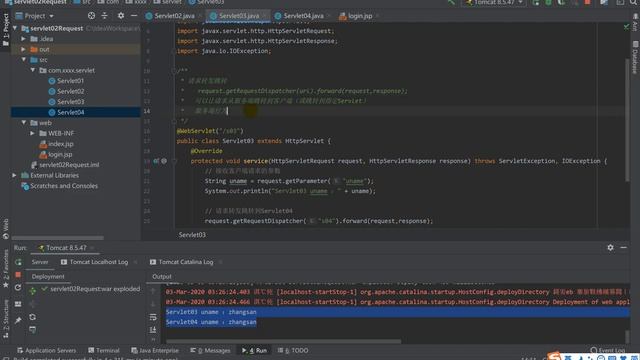Click the update application refresh icon
Image resolution: width=640 pixels, height=360 pixels.
(x=18, y=288)
